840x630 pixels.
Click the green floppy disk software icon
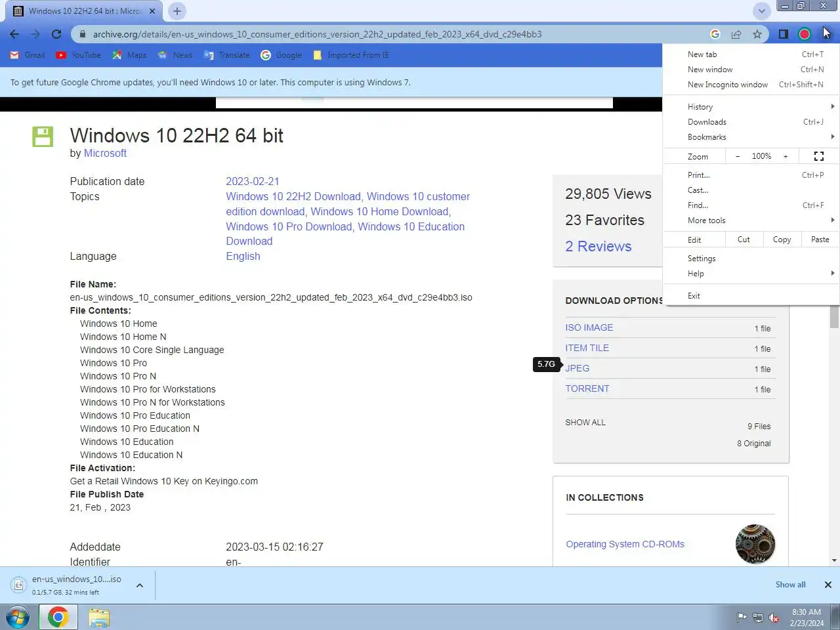(x=43, y=136)
